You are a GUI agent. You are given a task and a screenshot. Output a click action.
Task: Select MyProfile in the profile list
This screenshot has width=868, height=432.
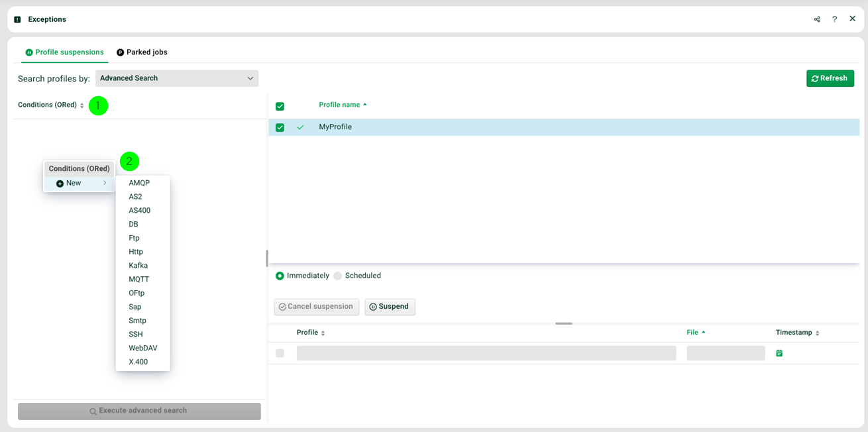coord(564,127)
